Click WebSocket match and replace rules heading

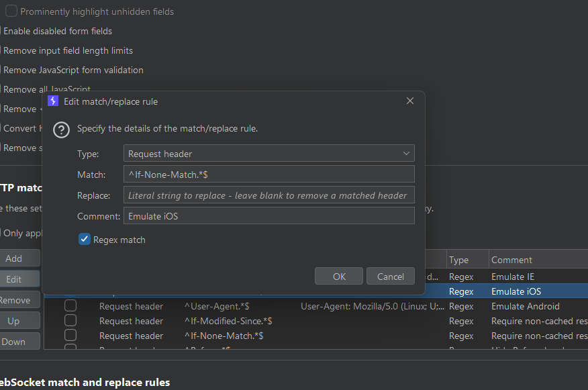[x=85, y=382]
